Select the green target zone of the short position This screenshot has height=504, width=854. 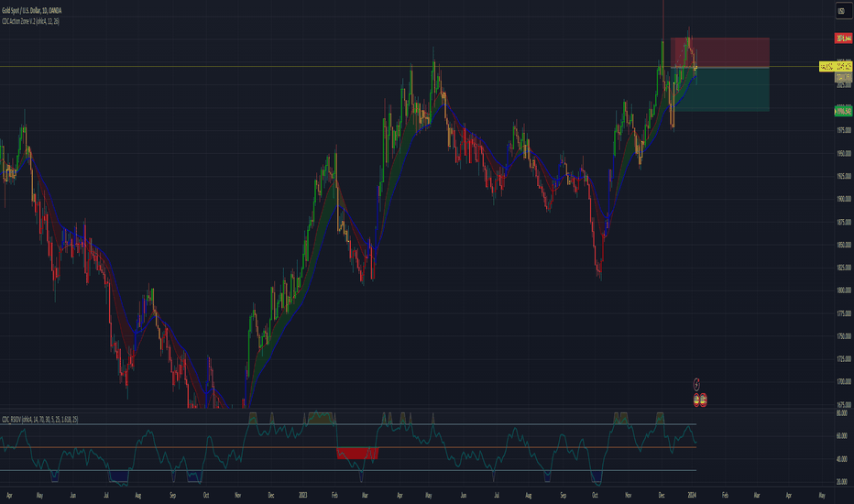720,90
